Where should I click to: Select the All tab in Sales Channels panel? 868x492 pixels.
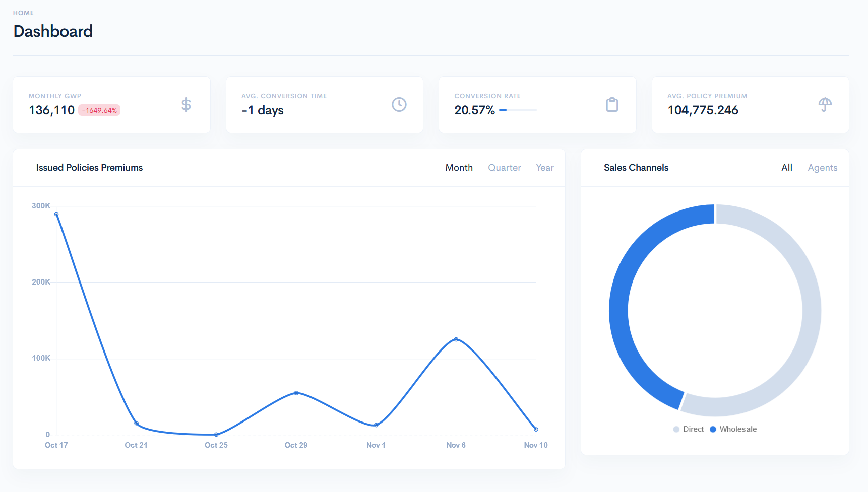coord(787,168)
